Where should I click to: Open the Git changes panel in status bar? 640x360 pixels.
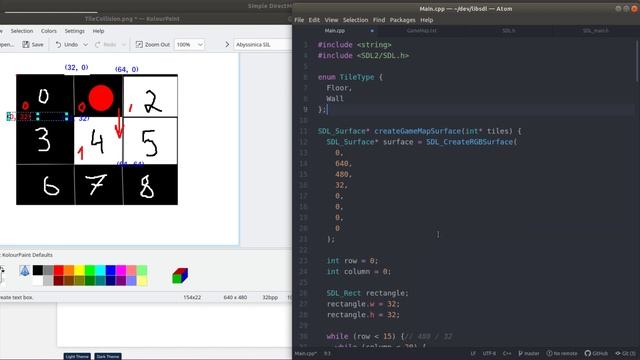click(x=625, y=353)
